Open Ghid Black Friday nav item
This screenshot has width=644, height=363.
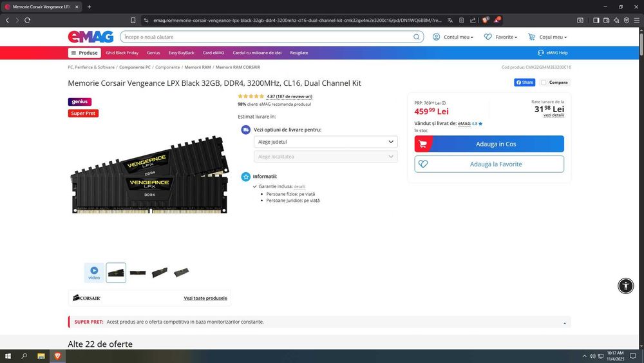pyautogui.click(x=122, y=53)
